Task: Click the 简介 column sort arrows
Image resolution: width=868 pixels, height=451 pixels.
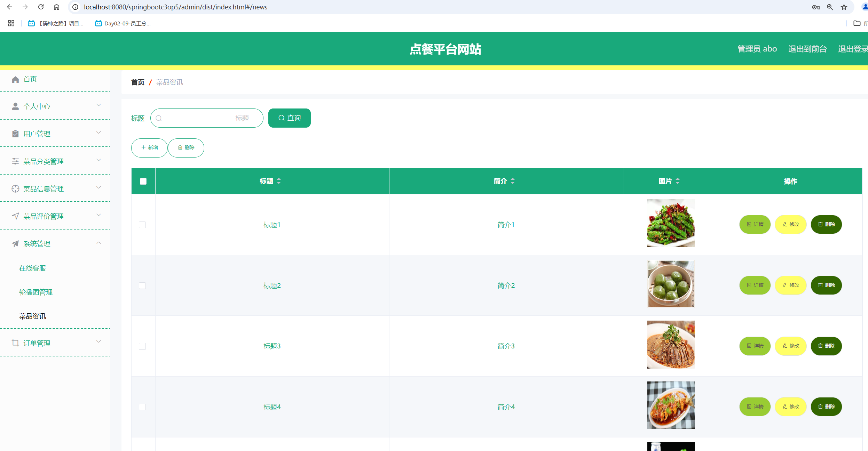Action: tap(513, 181)
